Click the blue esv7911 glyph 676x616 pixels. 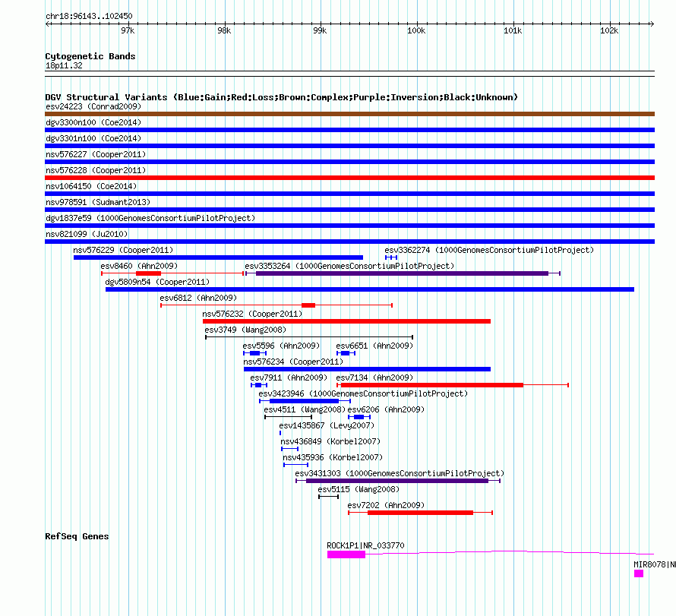point(259,385)
